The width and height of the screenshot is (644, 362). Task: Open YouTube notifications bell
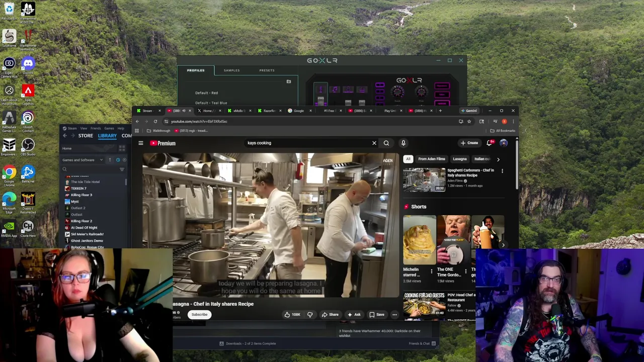click(489, 143)
